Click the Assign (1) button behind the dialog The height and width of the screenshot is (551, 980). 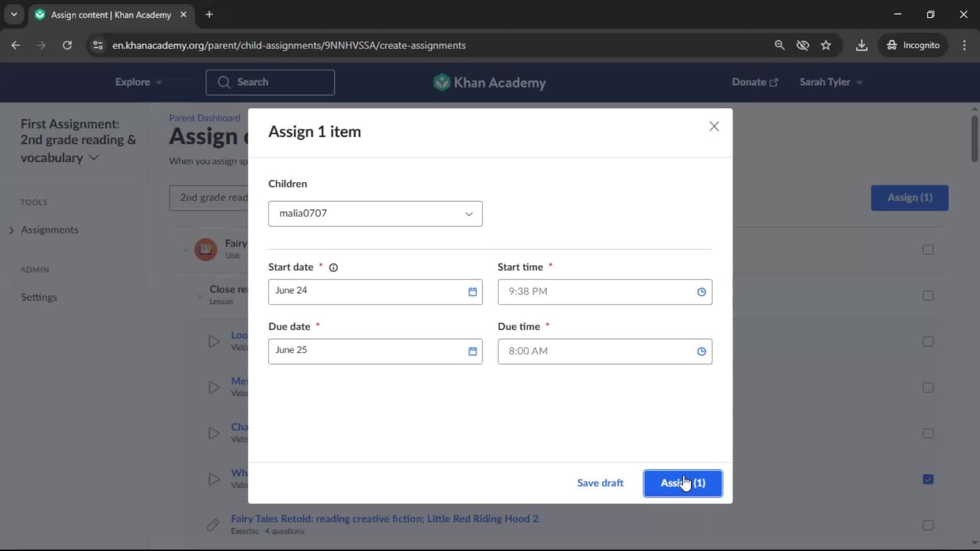910,198
